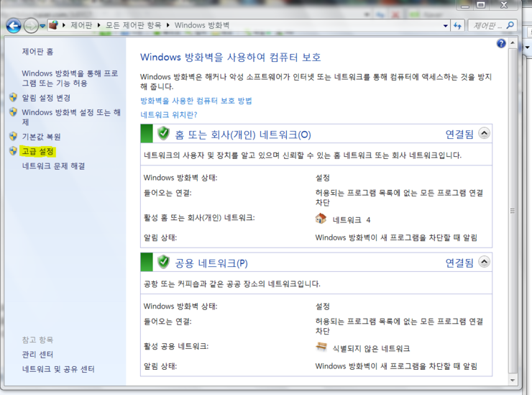Click 네트워크 4 text
This screenshot has height=395, width=532.
[x=351, y=220]
